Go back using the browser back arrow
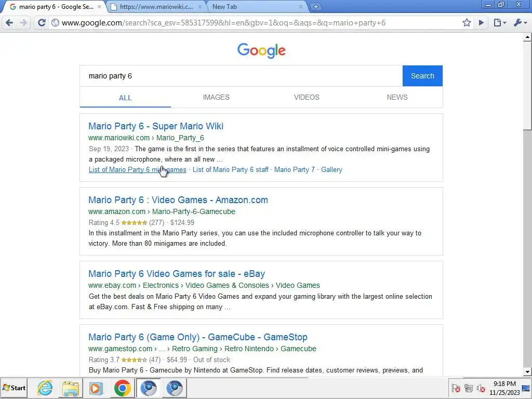532x399 pixels. coord(9,23)
